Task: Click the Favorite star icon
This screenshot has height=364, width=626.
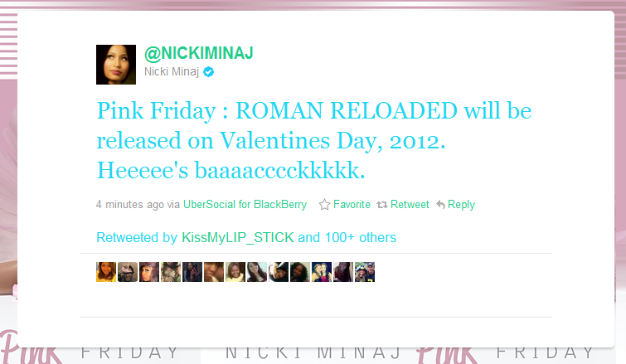Action: (x=324, y=204)
